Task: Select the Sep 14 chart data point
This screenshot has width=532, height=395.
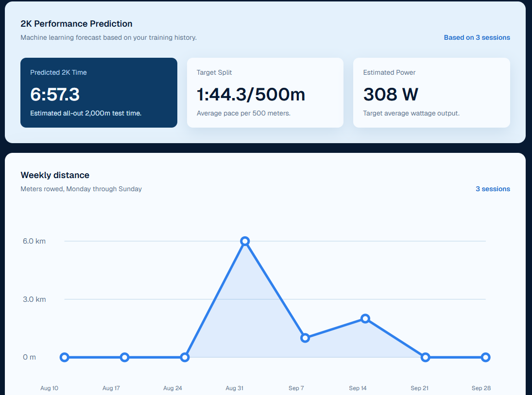Action: pos(365,318)
